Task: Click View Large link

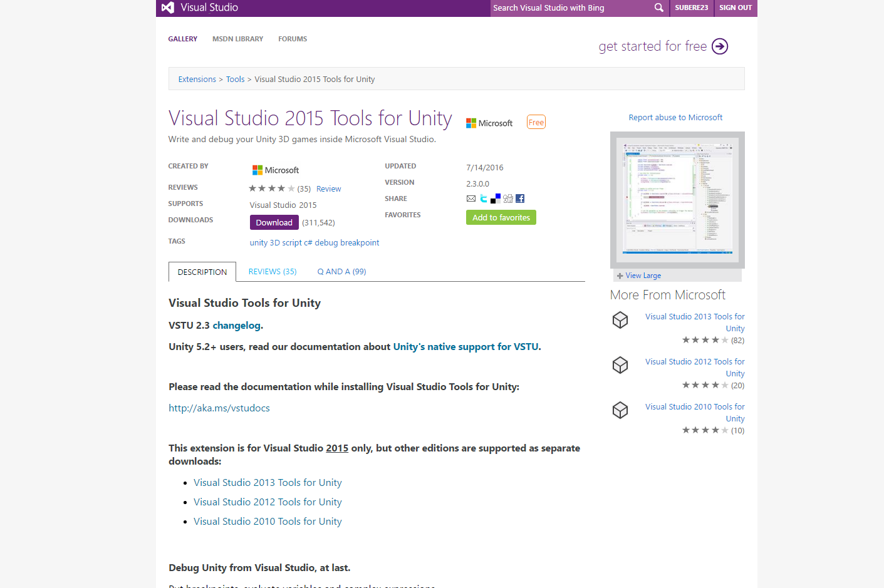Action: pyautogui.click(x=643, y=276)
